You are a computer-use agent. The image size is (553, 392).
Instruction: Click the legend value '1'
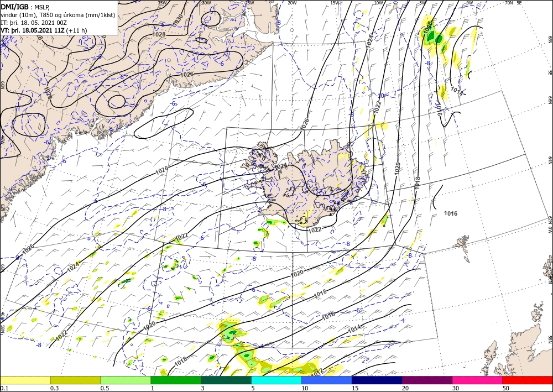153,388
